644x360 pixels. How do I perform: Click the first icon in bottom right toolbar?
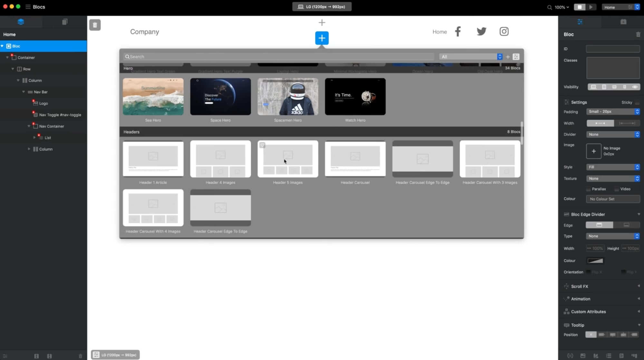570,356
